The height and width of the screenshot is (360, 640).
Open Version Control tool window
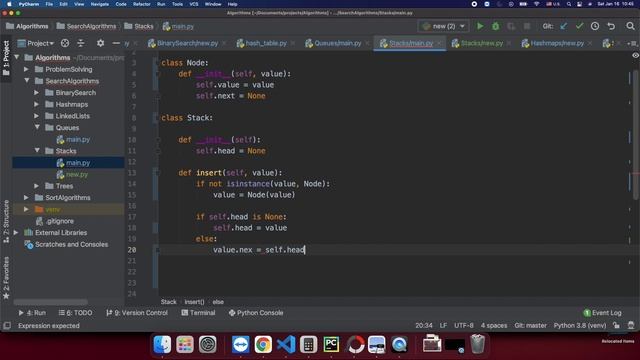click(x=137, y=313)
